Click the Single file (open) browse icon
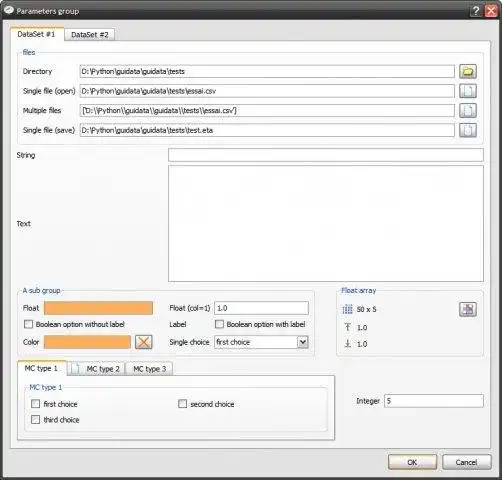 point(468,91)
